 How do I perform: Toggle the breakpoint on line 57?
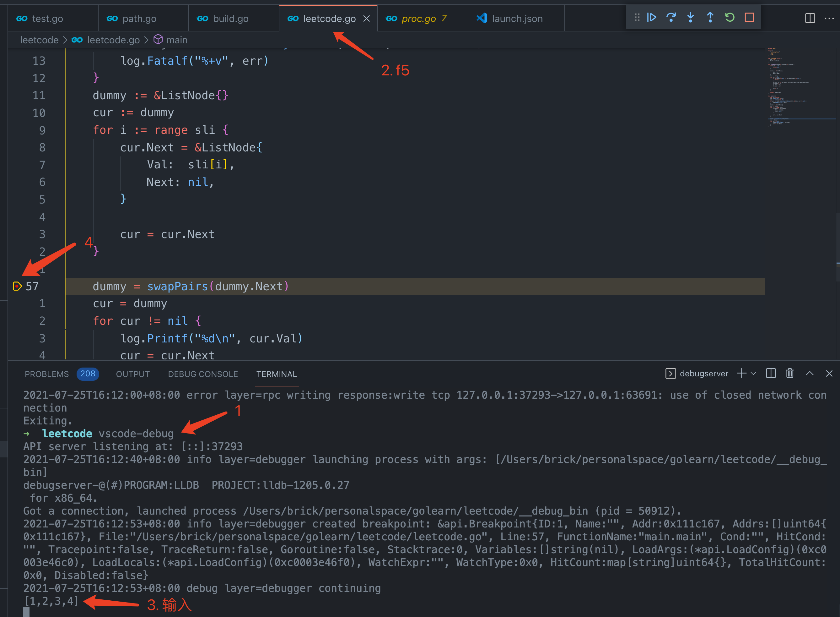pyautogui.click(x=17, y=287)
